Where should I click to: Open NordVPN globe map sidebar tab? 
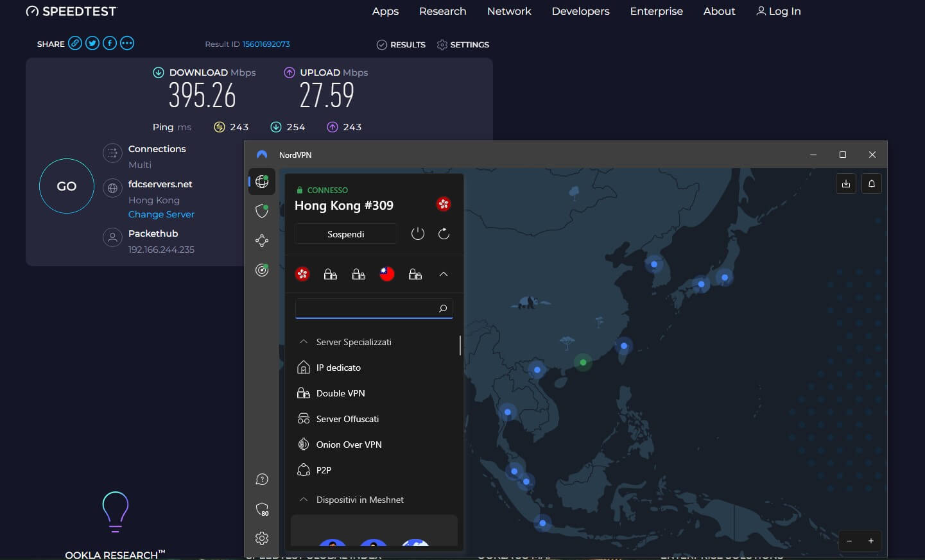pyautogui.click(x=262, y=182)
